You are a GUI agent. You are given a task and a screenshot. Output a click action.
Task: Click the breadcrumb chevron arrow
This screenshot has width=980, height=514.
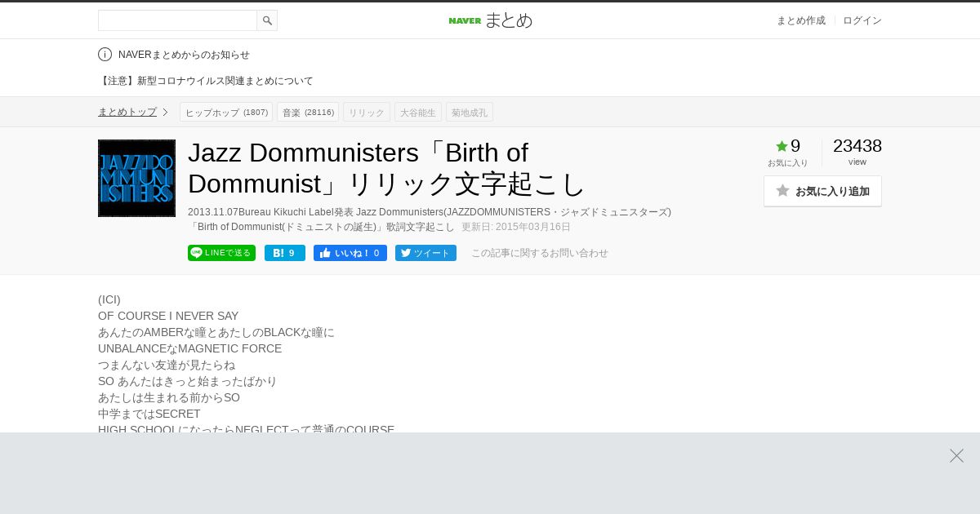165,112
